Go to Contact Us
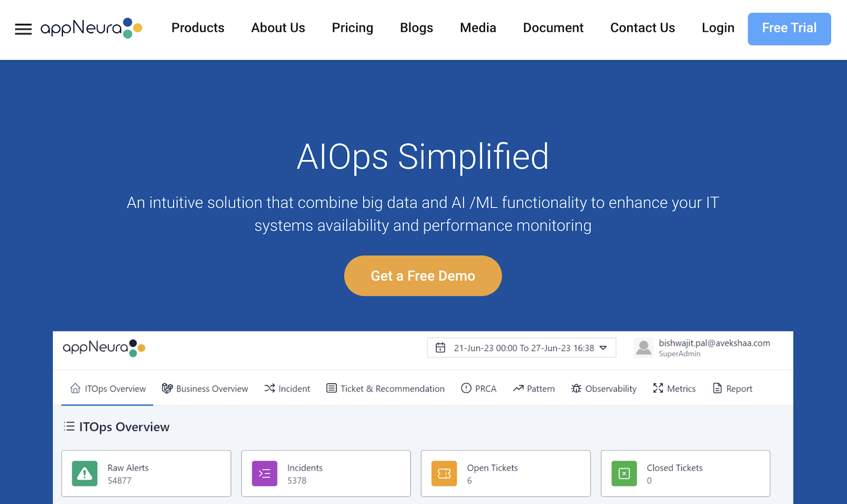This screenshot has height=504, width=847. click(643, 28)
